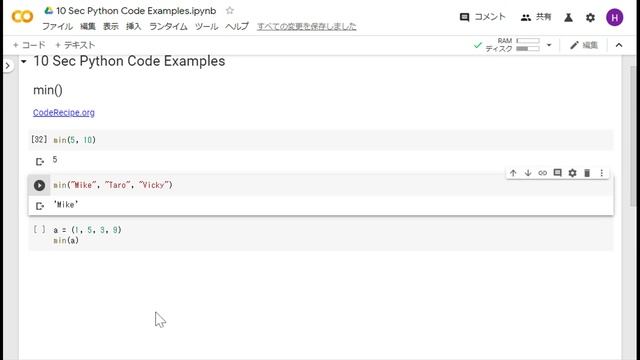Star the notebook with the star icon
This screenshot has height=360, width=640.
(x=230, y=11)
